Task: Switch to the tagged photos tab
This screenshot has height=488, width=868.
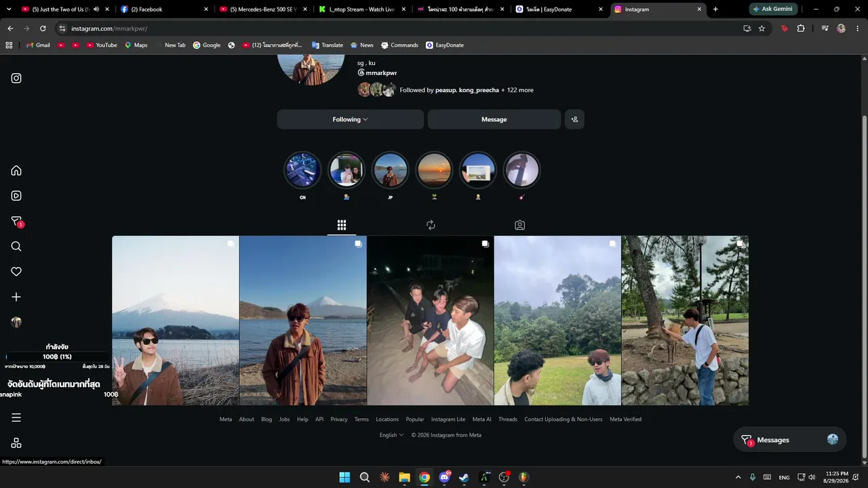Action: pos(519,225)
